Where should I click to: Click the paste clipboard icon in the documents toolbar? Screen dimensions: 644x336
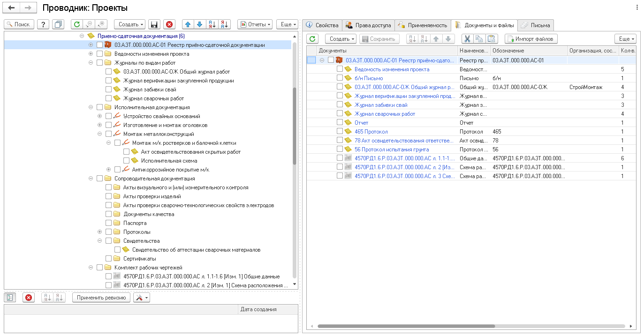tap(491, 39)
